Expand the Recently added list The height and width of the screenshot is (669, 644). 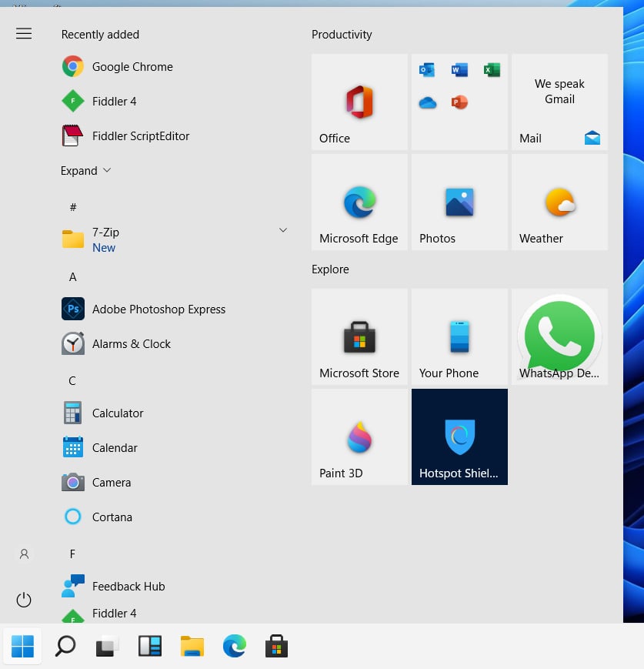pos(85,171)
